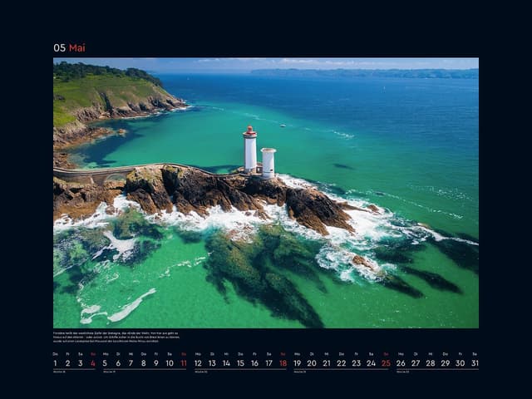Click the Woche label under day 5

[x=109, y=372]
